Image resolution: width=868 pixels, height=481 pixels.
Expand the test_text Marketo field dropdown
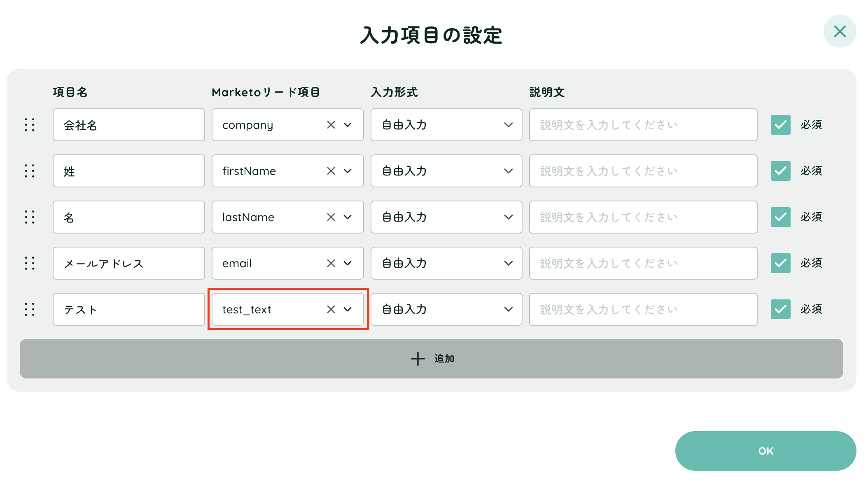(x=348, y=309)
